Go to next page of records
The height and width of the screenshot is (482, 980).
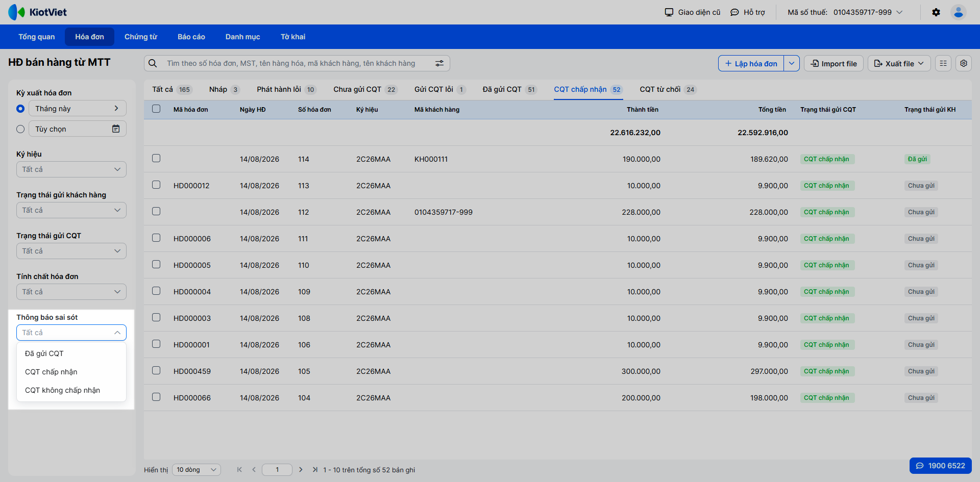[301, 469]
